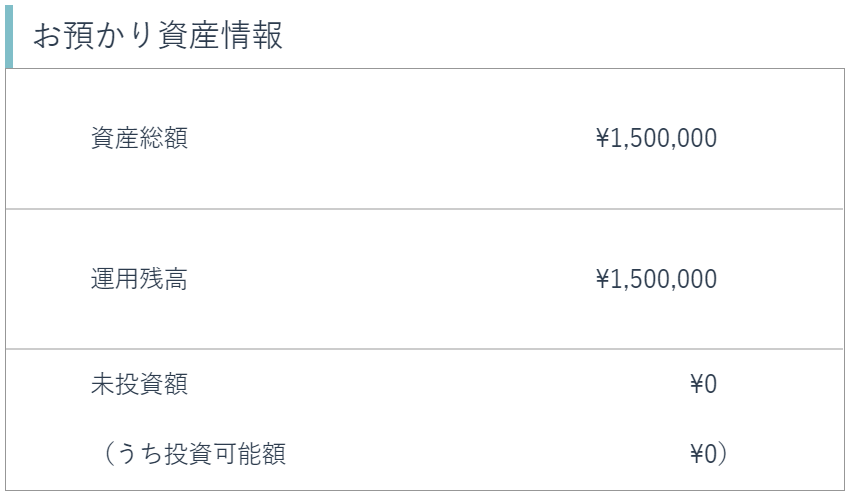The image size is (851, 497).
Task: Click the yen sign in the 未投資額 amount
Action: [697, 384]
